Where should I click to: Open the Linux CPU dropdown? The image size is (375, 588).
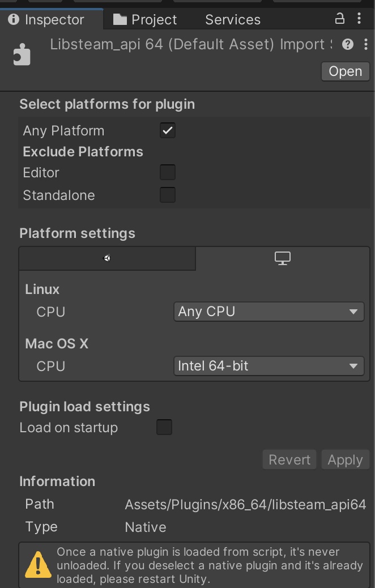coord(269,312)
